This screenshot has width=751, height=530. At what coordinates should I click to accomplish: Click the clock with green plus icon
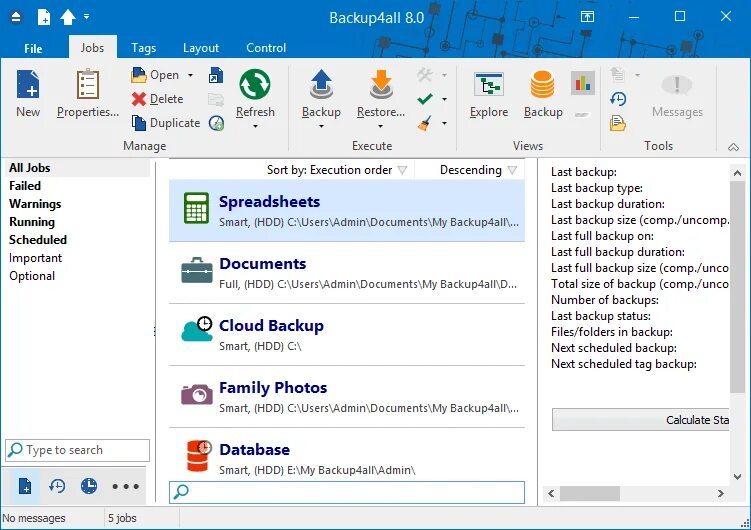click(216, 123)
